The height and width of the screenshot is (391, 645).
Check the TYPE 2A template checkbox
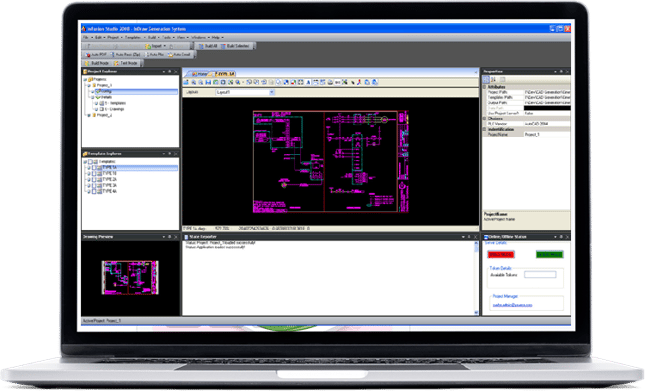click(94, 180)
